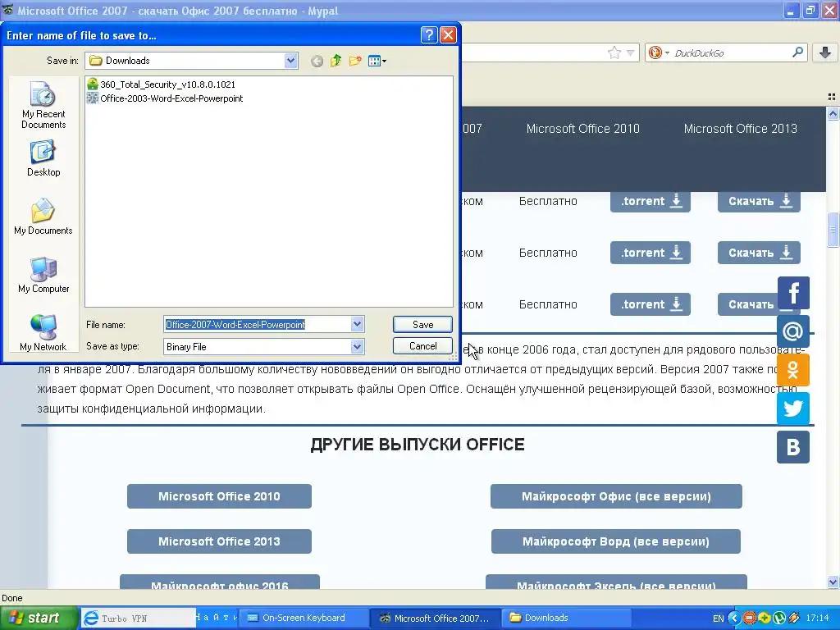Click the page scrollbar down arrow

coord(833,582)
